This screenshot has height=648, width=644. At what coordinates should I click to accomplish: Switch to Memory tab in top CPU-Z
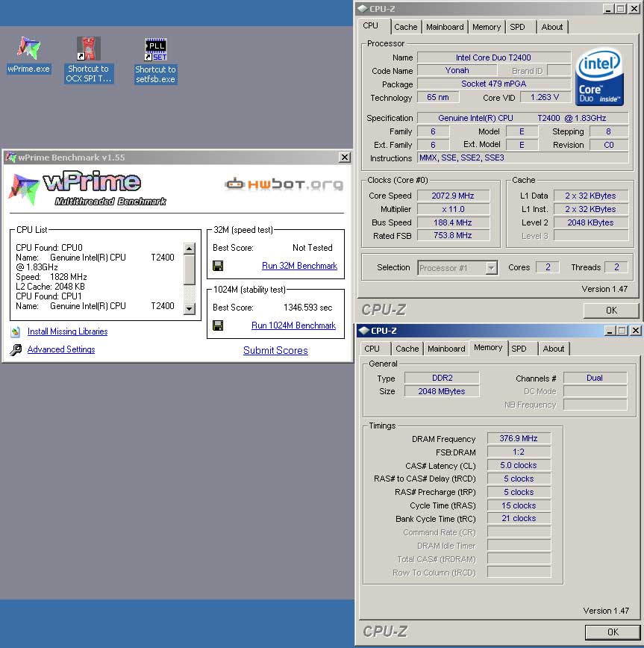click(487, 27)
